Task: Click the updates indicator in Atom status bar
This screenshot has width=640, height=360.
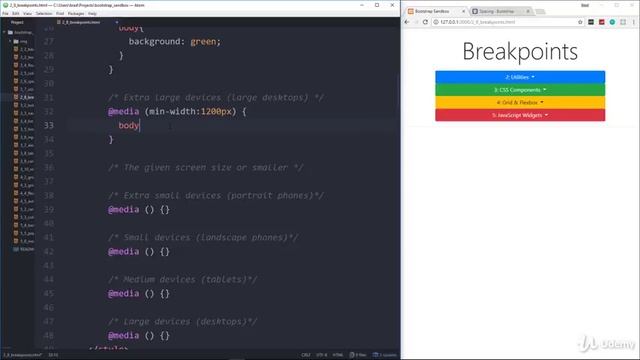Action: click(384, 355)
